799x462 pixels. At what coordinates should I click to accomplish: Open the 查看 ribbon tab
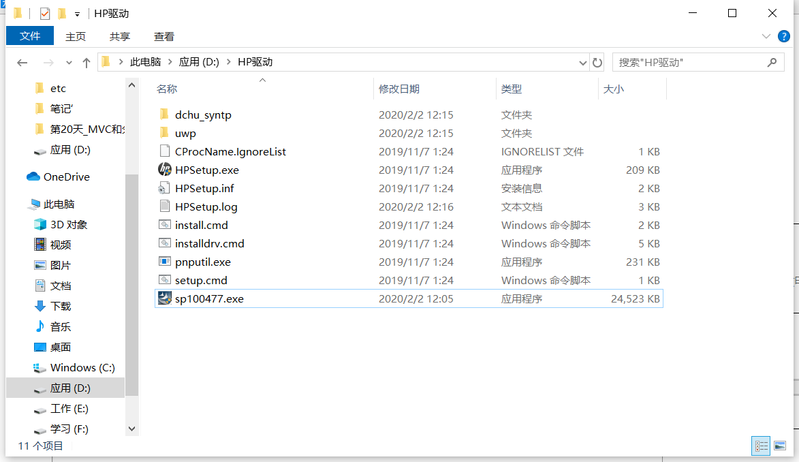164,36
